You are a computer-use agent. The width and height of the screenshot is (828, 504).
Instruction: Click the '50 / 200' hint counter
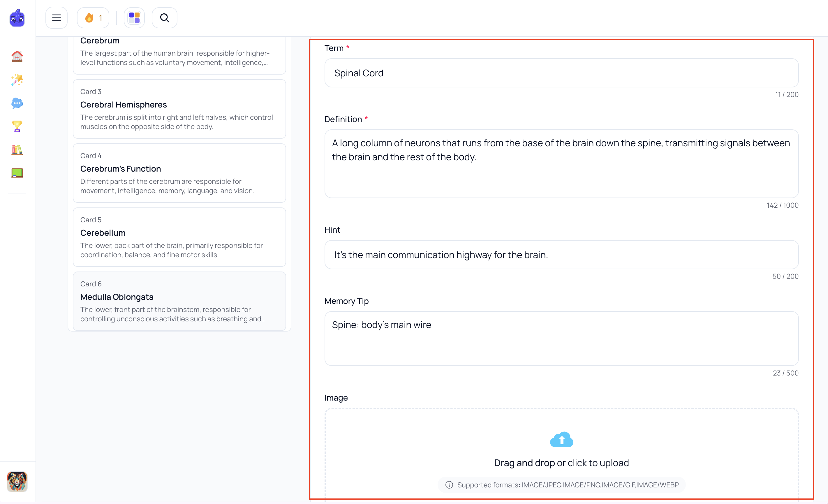(x=785, y=276)
